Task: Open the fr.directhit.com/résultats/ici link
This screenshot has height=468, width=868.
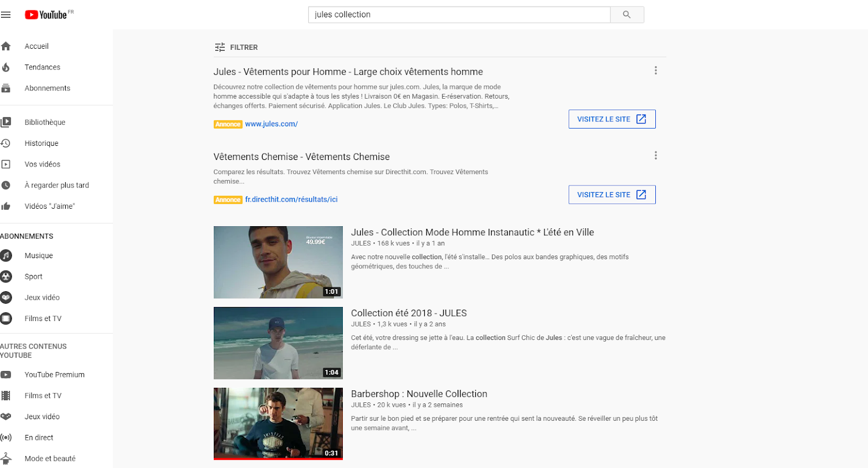Action: [291, 200]
